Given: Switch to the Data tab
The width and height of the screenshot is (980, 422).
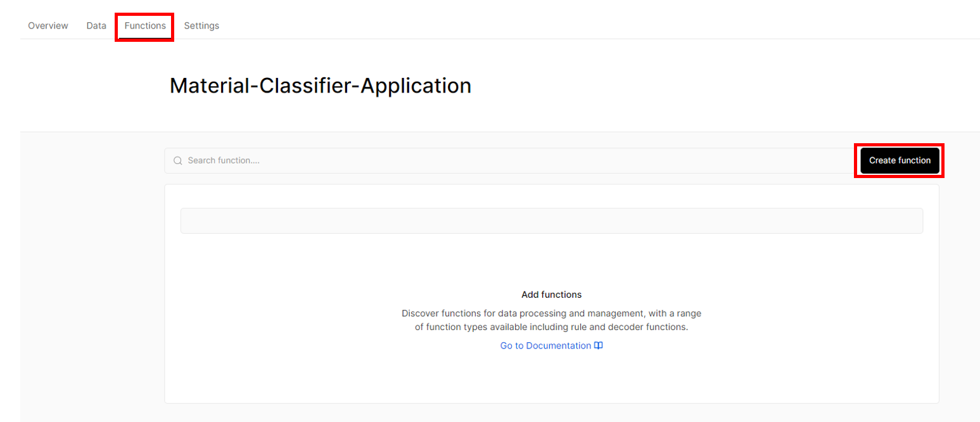Looking at the screenshot, I should pyautogui.click(x=96, y=26).
